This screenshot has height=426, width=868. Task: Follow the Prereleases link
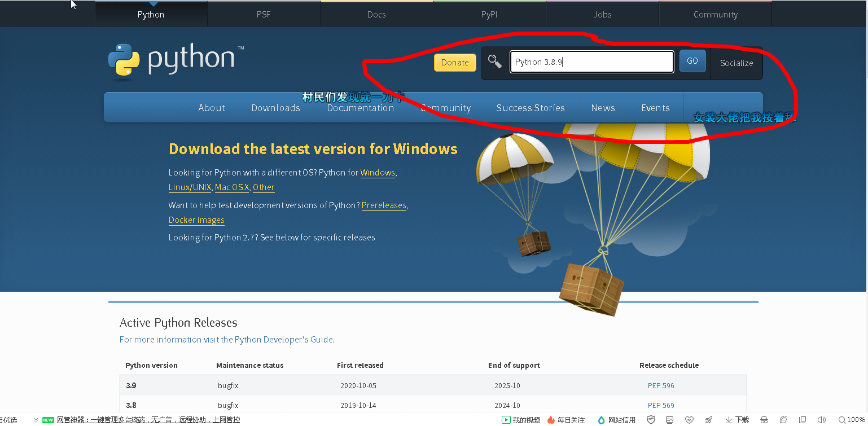click(384, 205)
